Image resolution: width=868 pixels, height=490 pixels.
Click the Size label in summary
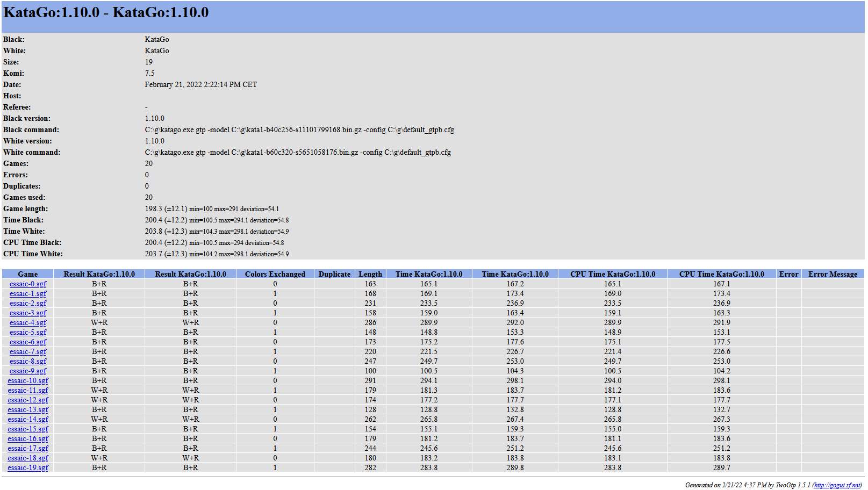pyautogui.click(x=11, y=62)
